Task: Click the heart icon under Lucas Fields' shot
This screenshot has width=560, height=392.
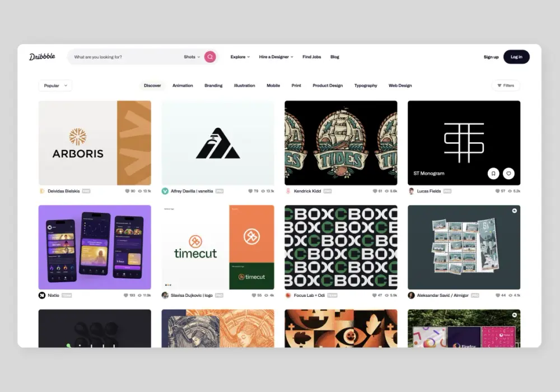Action: point(497,191)
